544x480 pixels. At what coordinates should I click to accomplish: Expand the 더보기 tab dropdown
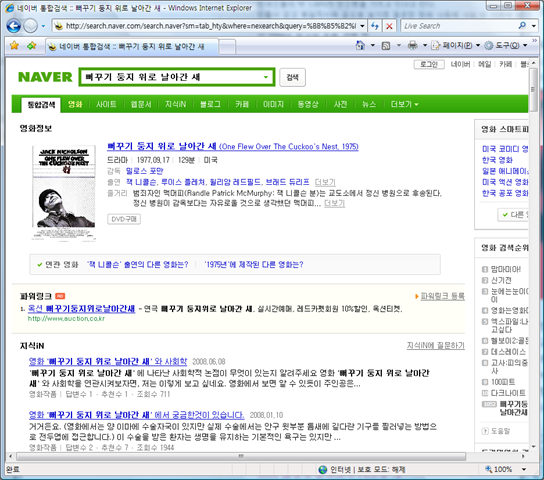(404, 104)
